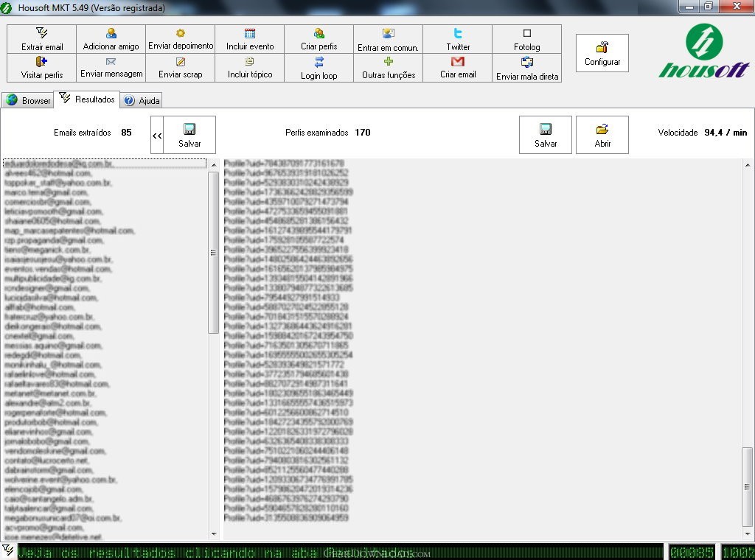
Task: Click the email list scrollbar thumb
Action: click(213, 253)
